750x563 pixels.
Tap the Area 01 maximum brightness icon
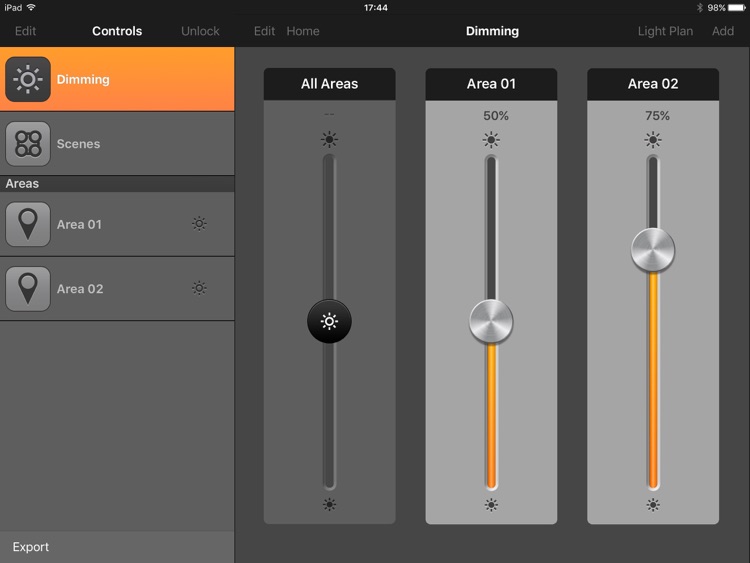(x=491, y=140)
